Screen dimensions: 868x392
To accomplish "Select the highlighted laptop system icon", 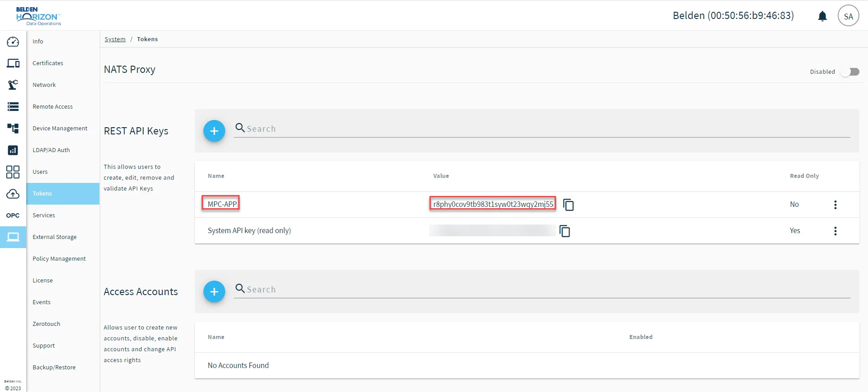I will click(x=13, y=237).
